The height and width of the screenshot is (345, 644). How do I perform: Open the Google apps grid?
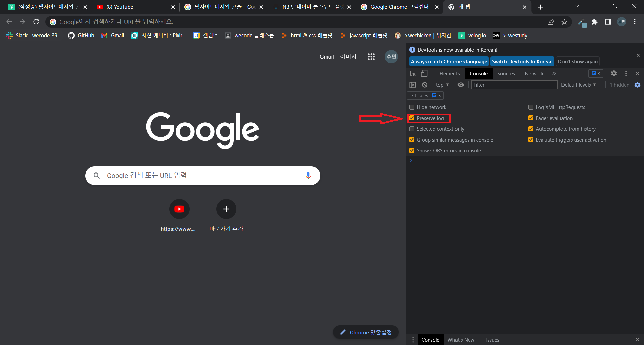371,57
